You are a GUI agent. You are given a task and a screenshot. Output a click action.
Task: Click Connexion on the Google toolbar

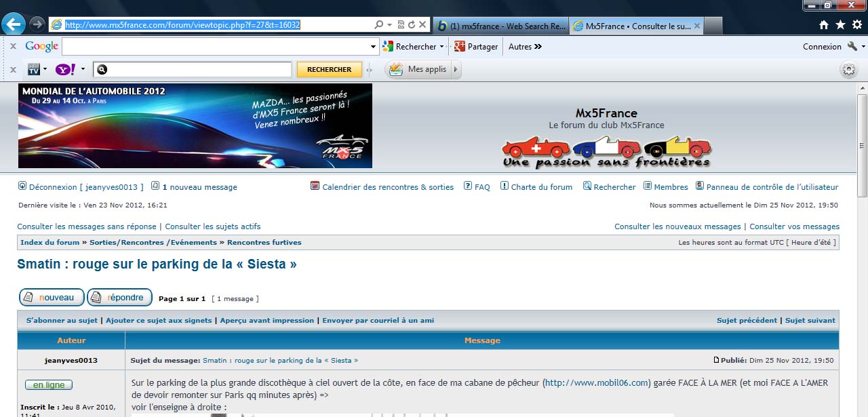(822, 47)
